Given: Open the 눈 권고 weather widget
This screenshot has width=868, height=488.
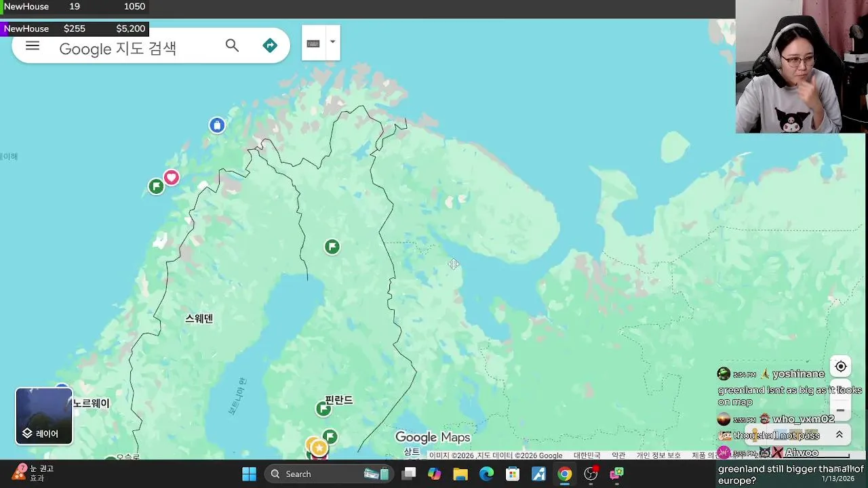Looking at the screenshot, I should tap(33, 473).
